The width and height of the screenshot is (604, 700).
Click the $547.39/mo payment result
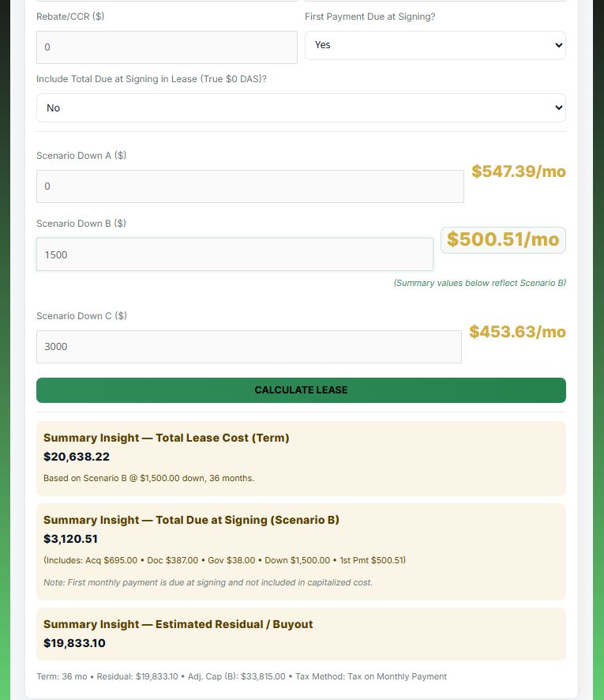(x=519, y=172)
